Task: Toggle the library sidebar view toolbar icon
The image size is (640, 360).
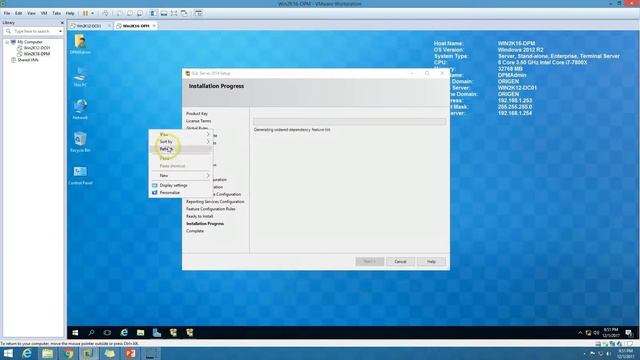Action: coord(154,13)
